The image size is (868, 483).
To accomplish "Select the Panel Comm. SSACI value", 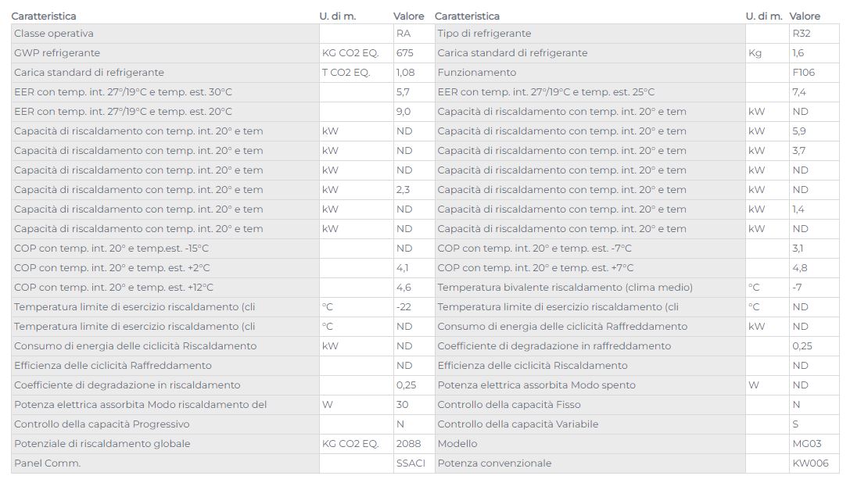I will tap(411, 463).
